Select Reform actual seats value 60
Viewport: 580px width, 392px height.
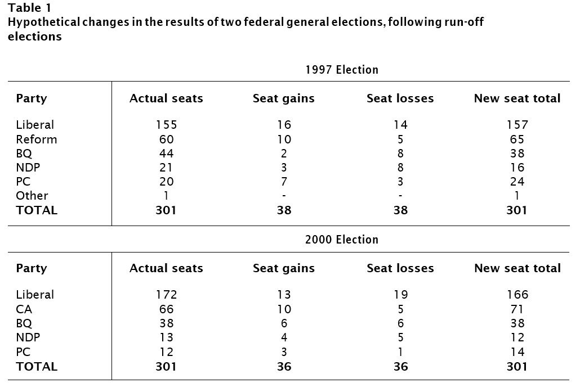[166, 139]
